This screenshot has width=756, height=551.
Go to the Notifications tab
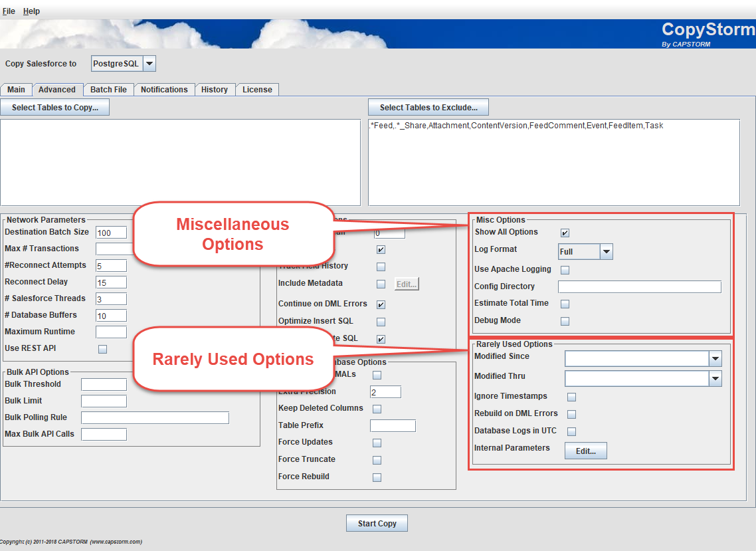point(164,90)
